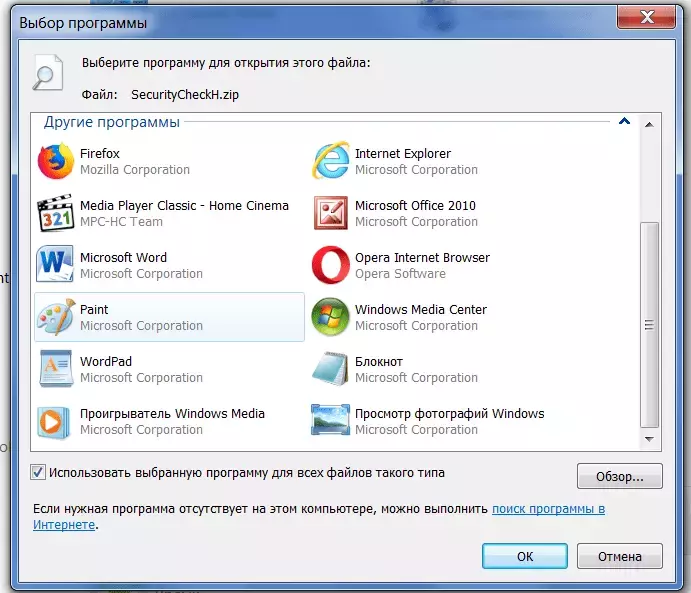The image size is (691, 593).
Task: Close the Выбор программы dialog
Action: click(646, 17)
